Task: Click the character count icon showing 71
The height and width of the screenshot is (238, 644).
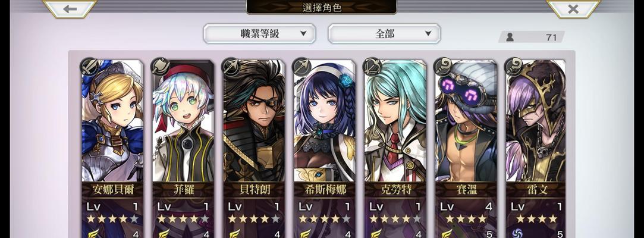Action: [x=510, y=37]
